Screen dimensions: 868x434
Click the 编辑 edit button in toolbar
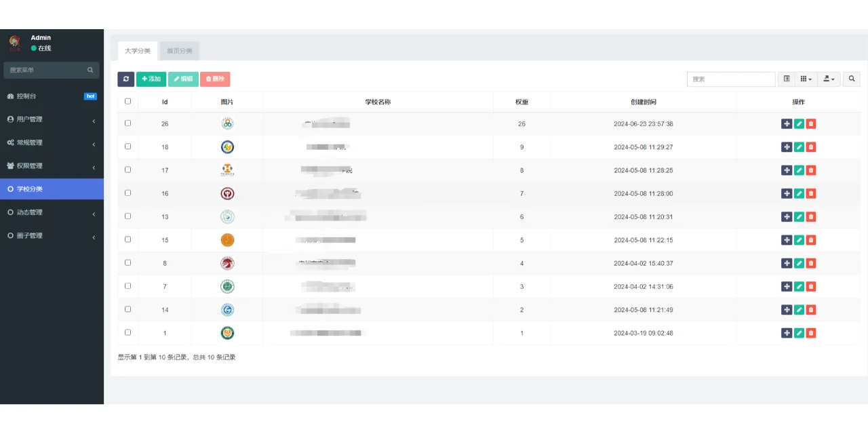pyautogui.click(x=183, y=79)
